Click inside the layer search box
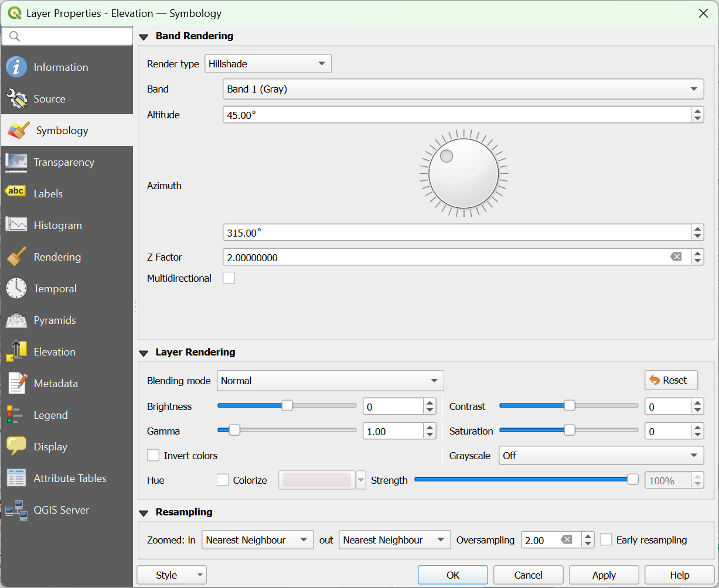719x588 pixels. (67, 36)
